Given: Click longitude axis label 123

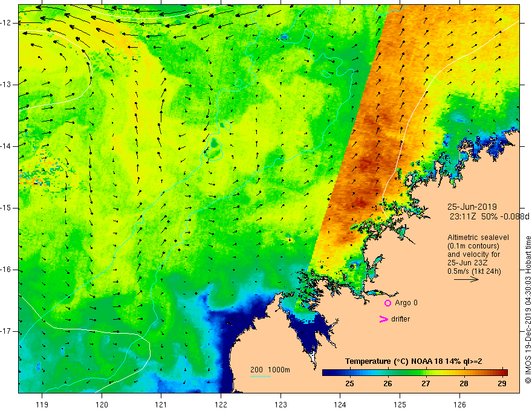Looking at the screenshot, I should 281,404.
